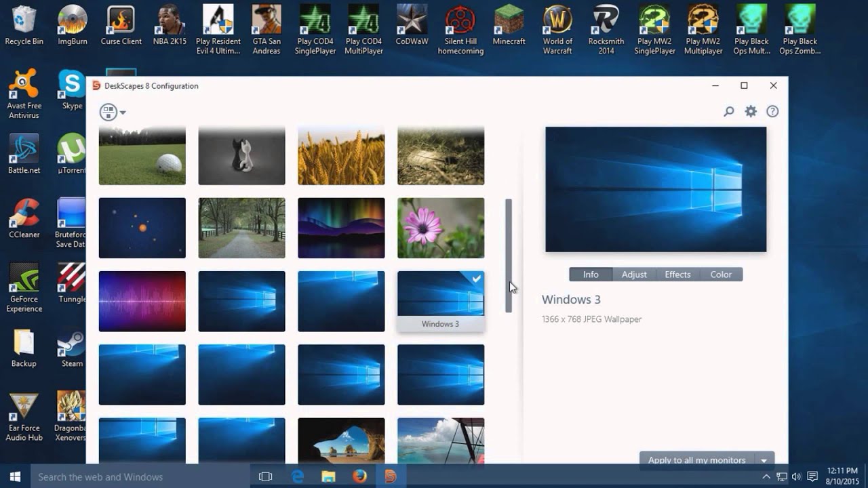868x488 pixels.
Task: Open File Explorer from the taskbar
Action: [328, 476]
